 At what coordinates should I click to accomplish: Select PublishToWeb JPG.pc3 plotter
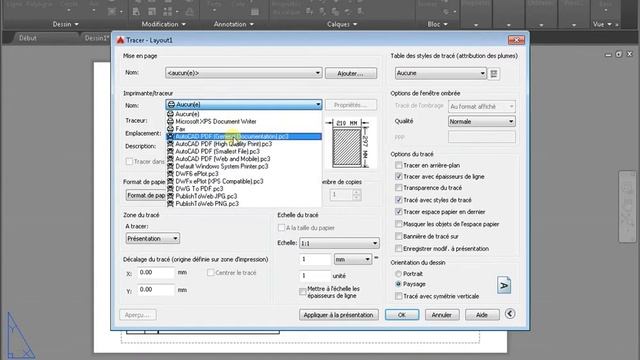(x=244, y=196)
